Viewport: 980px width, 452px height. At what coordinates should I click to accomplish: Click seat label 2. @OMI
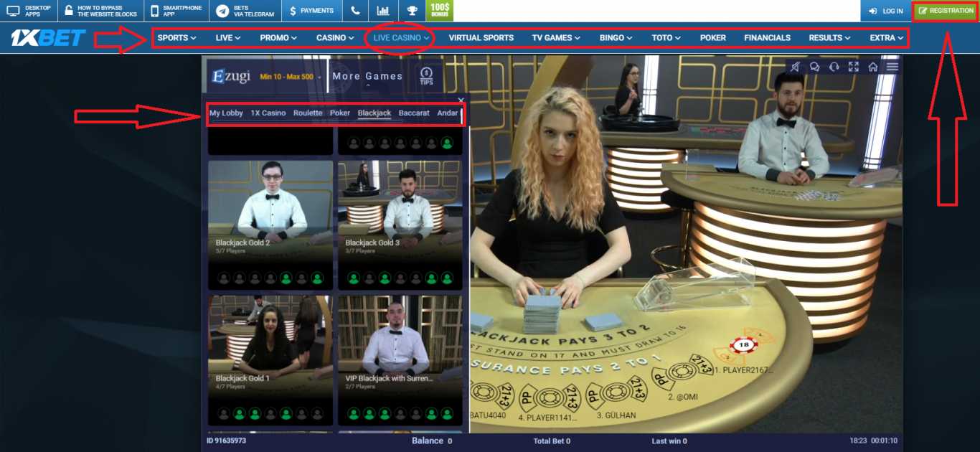[682, 396]
